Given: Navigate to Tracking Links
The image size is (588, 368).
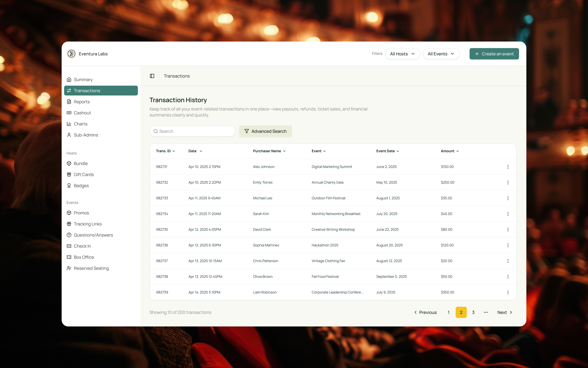Looking at the screenshot, I should point(101,224).
